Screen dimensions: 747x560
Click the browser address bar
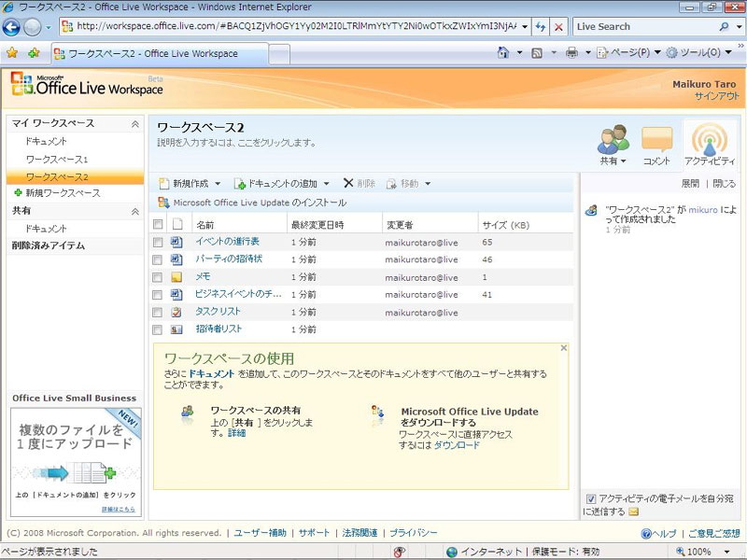295,27
